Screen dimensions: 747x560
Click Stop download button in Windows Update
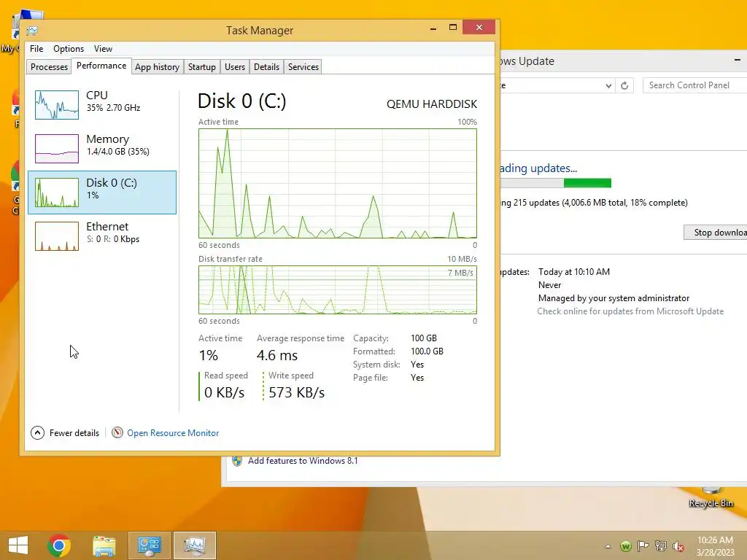coord(715,233)
